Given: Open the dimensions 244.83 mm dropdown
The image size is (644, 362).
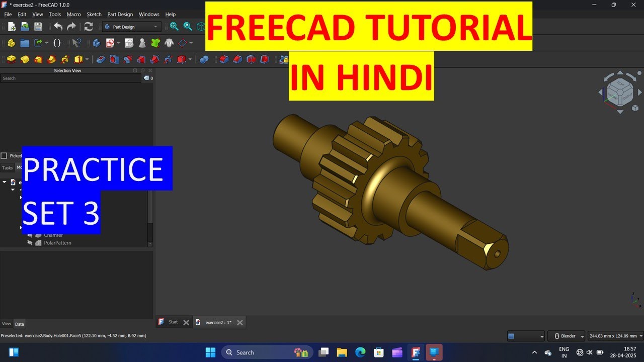Looking at the screenshot, I should (615, 336).
